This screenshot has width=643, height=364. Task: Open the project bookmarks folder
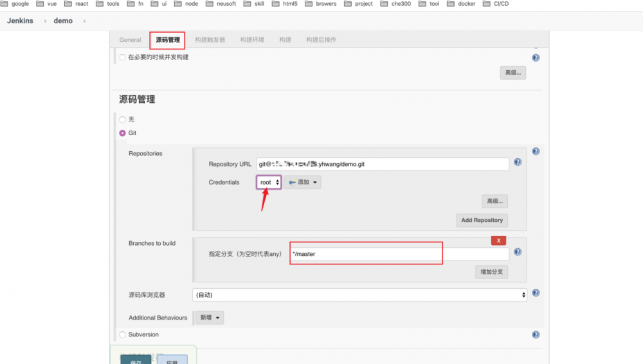click(x=358, y=4)
